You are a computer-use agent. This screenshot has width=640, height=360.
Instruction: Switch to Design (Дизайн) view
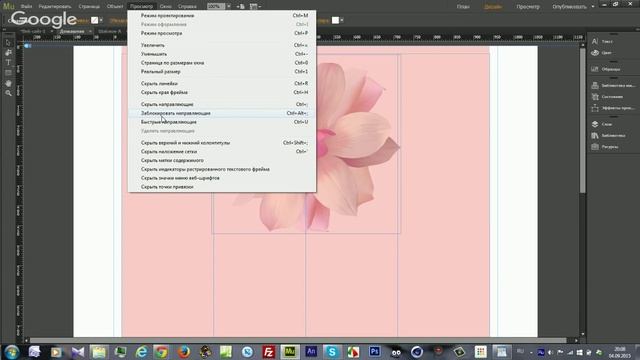(493, 7)
